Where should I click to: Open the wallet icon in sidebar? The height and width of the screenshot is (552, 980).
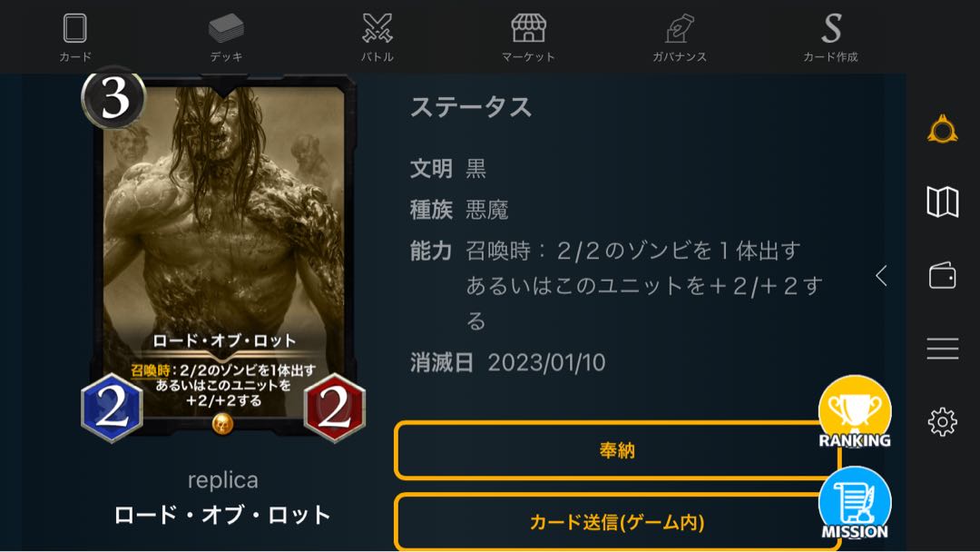coord(943,275)
